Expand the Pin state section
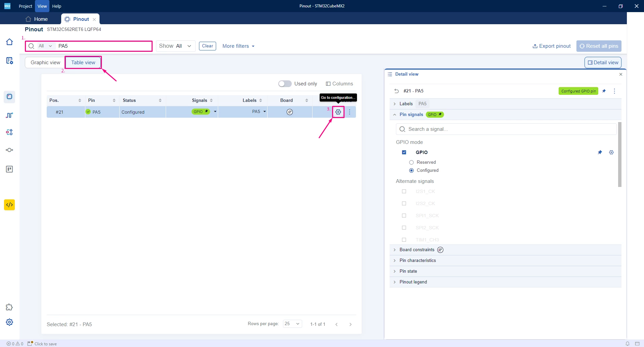This screenshot has width=644, height=347. pos(395,271)
